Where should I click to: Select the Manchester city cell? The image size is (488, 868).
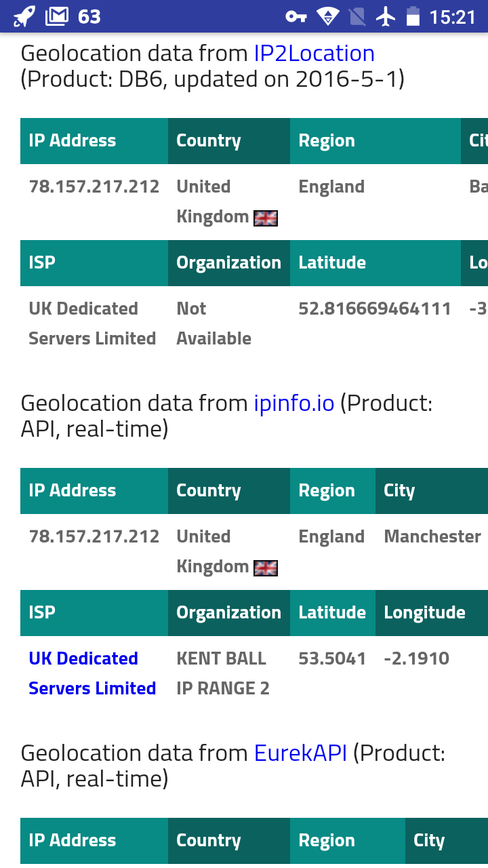point(432,536)
